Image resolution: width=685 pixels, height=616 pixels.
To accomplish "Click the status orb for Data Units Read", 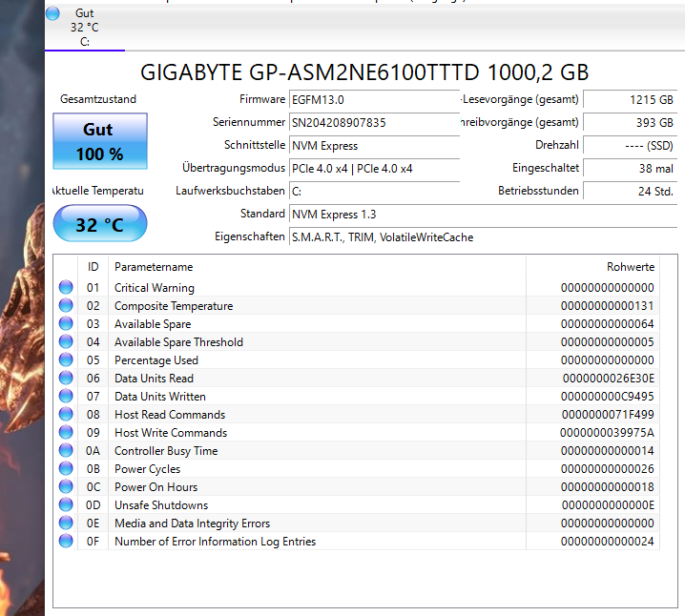I will (66, 378).
